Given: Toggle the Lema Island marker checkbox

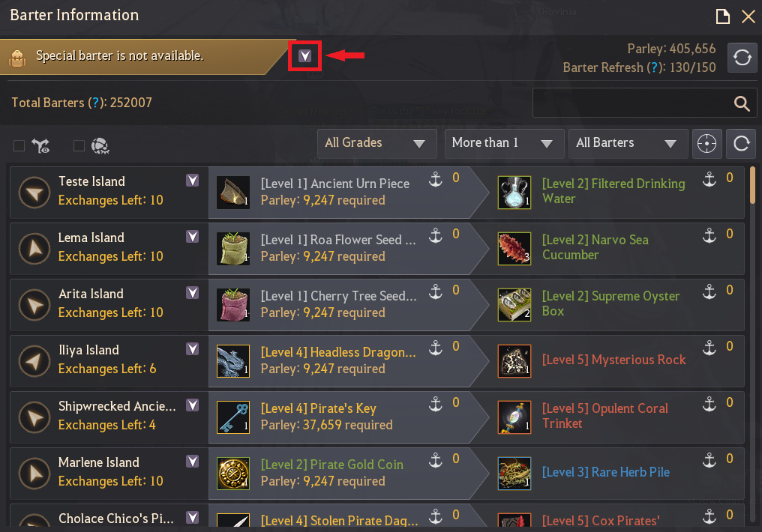Looking at the screenshot, I should [193, 236].
